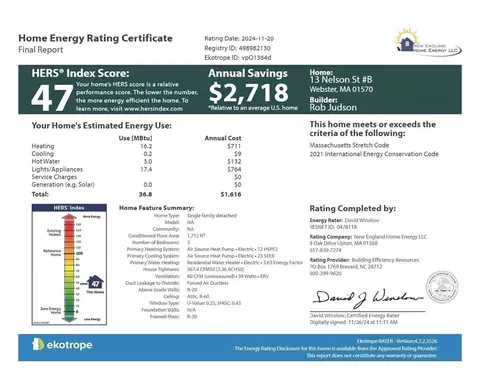Click the Annual Savings amount $2,718

pos(249,92)
